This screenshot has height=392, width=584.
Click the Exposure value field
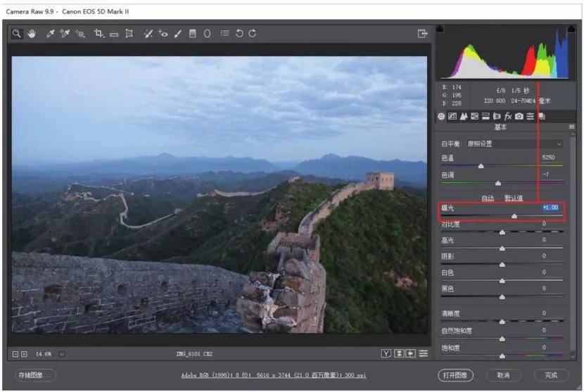pyautogui.click(x=550, y=208)
